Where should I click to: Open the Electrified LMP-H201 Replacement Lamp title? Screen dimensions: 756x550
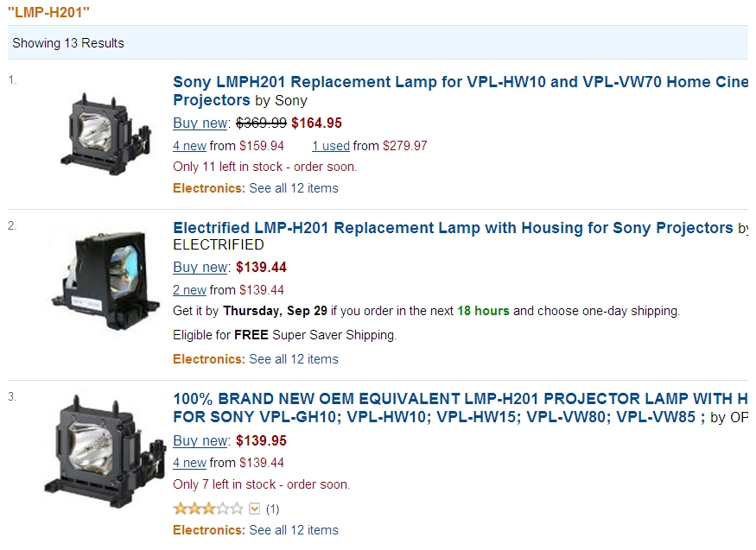(454, 228)
